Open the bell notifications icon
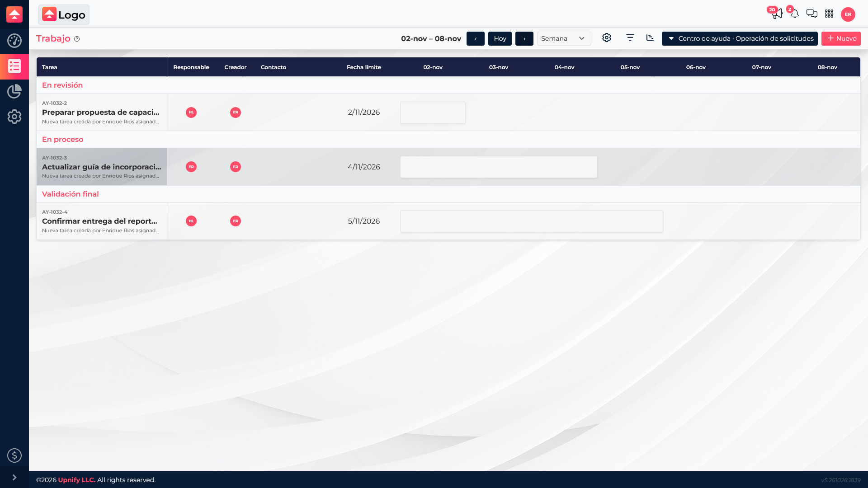Viewport: 868px width, 488px height. 794,14
